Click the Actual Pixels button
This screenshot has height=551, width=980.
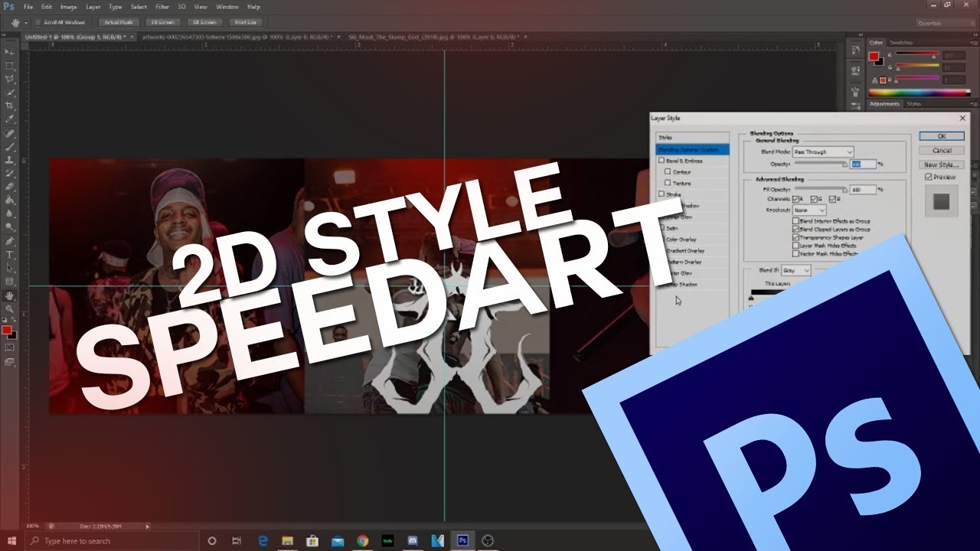(x=120, y=23)
